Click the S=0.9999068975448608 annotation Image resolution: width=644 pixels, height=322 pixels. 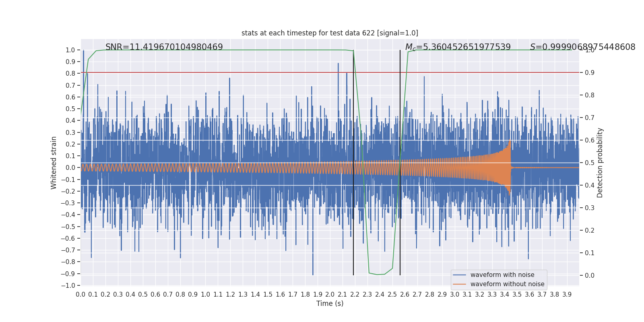[582, 47]
